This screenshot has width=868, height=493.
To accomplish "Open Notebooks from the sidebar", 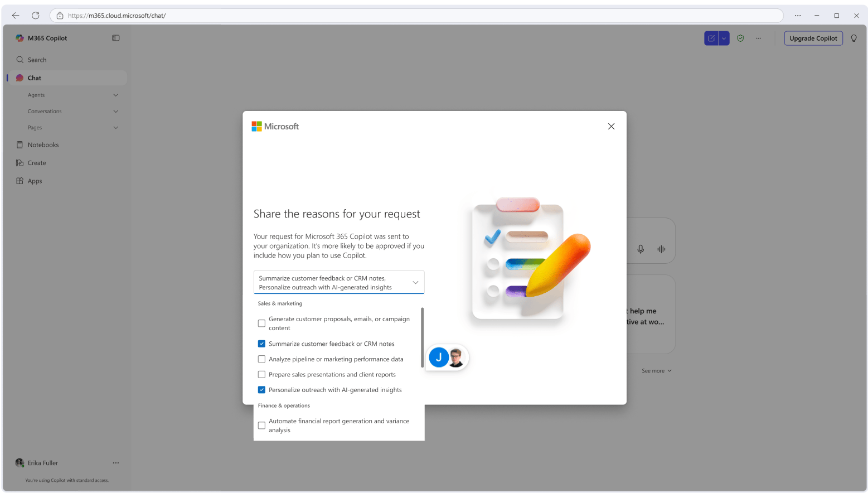I will tap(43, 144).
